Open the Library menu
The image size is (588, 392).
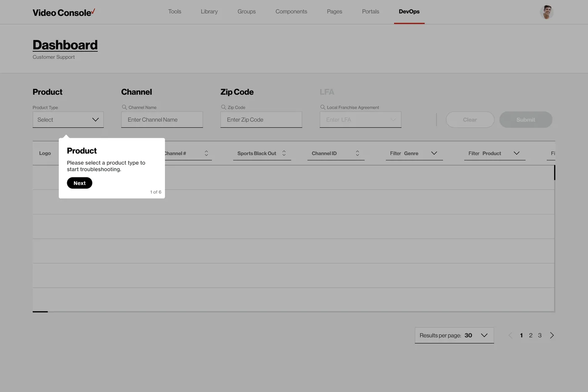[x=209, y=12]
